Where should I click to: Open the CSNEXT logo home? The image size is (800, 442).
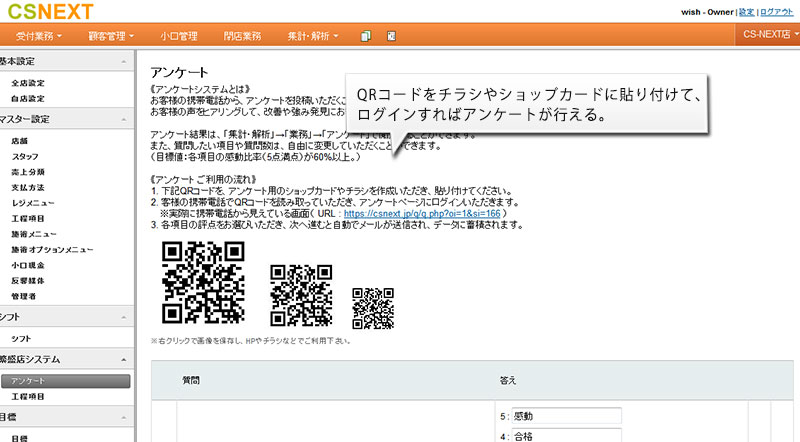(x=50, y=11)
